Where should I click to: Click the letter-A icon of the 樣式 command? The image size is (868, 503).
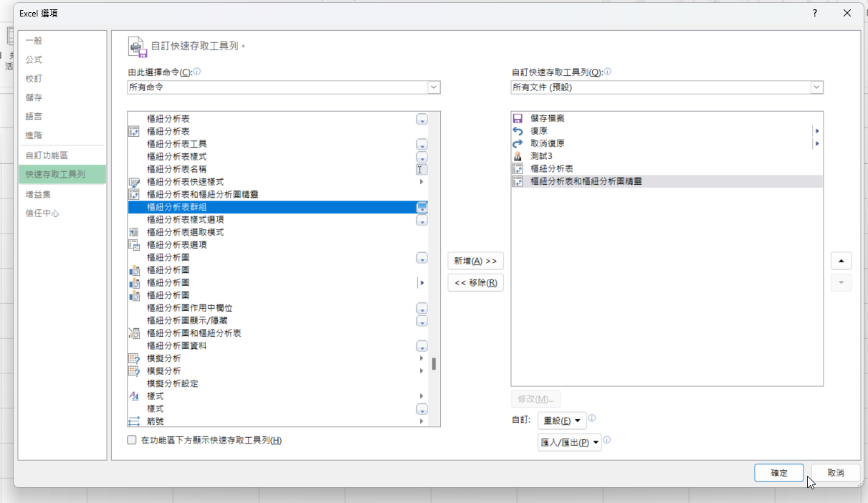tap(133, 396)
